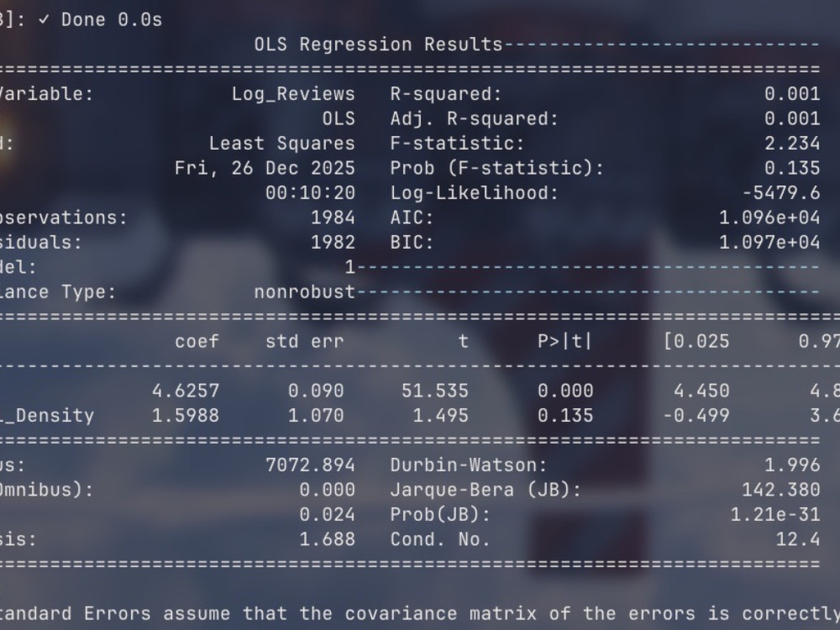The height and width of the screenshot is (630, 840).
Task: Select the 'OLS Regression Results' title
Action: tap(378, 45)
